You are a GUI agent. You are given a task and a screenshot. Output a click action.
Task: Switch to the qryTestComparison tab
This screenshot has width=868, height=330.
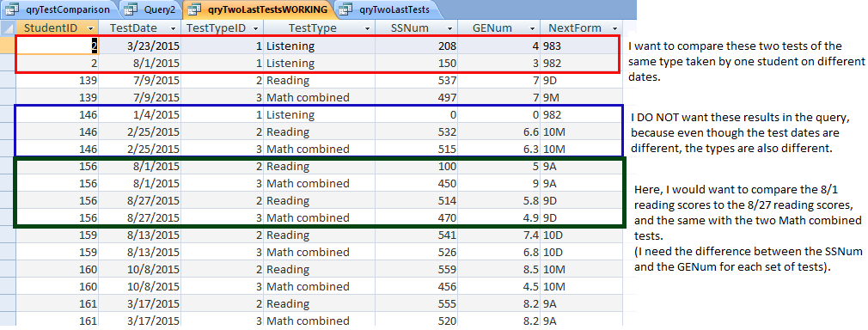coord(60,9)
